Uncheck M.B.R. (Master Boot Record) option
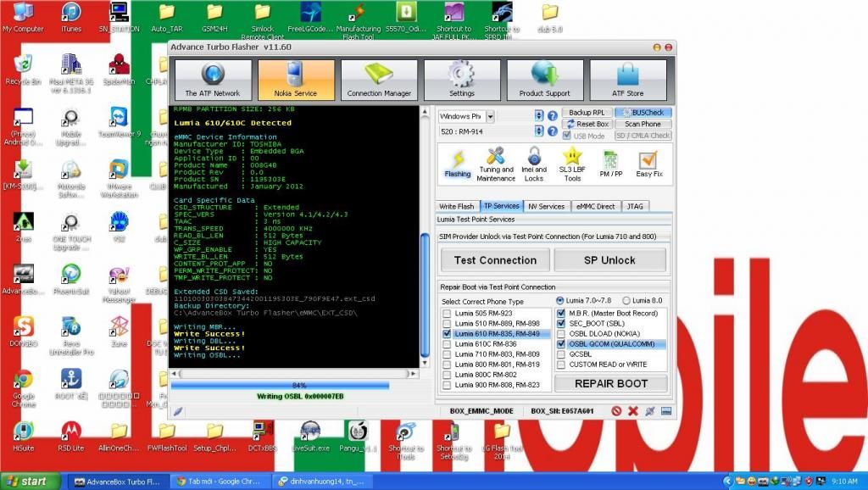Viewport: 868px width, 490px height. (x=561, y=314)
